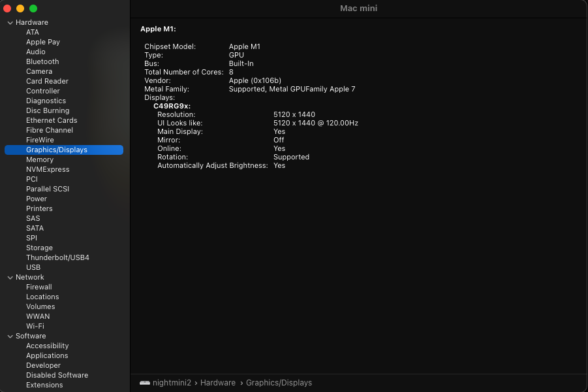The height and width of the screenshot is (392, 588).
Task: Open the Controller section
Action: (x=43, y=91)
